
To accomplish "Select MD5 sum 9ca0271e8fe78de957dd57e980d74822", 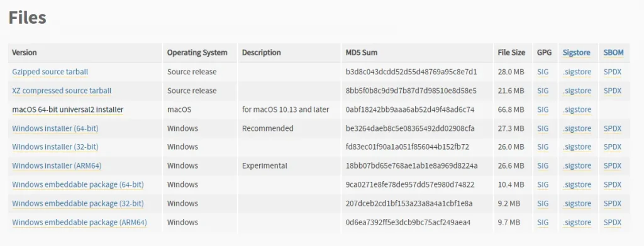I will click(x=410, y=185).
